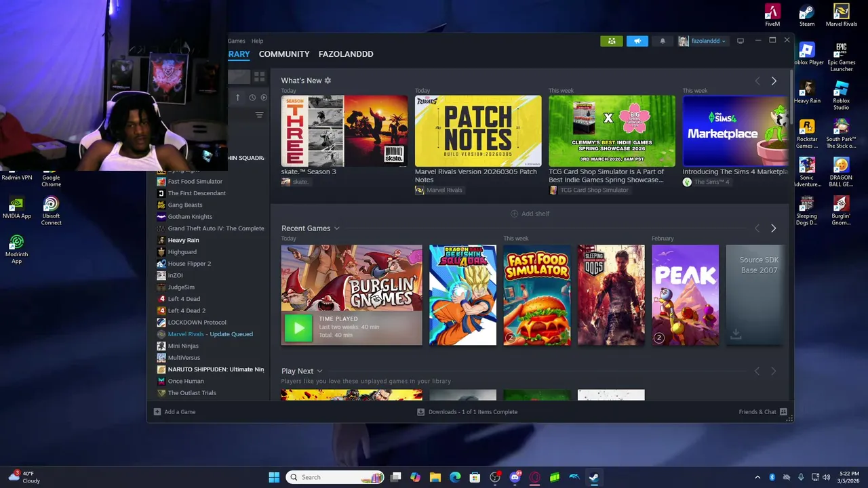Open Roblox Studio desktop shortcut
This screenshot has height=488, width=868.
841,95
